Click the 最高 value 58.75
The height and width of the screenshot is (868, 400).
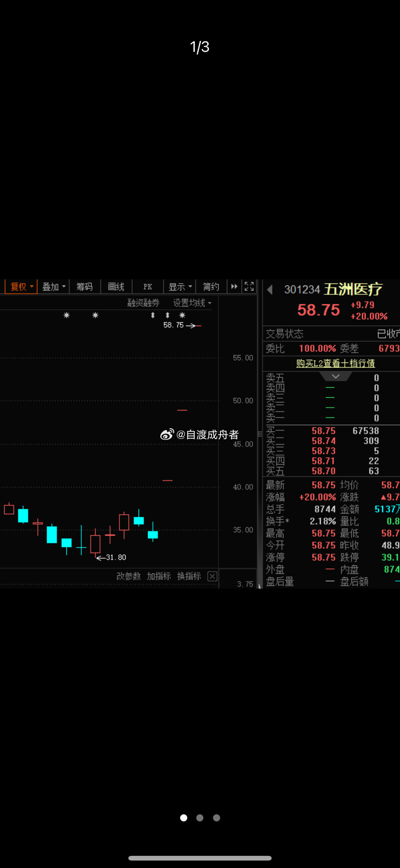pos(323,533)
